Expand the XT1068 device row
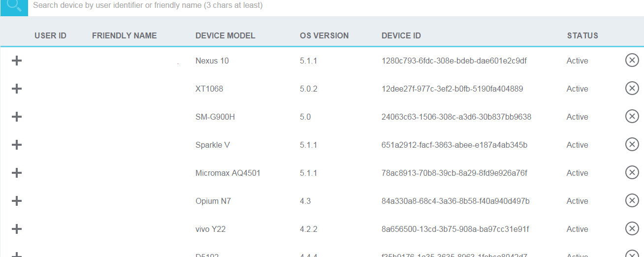The width and height of the screenshot is (644, 257). pos(17,89)
